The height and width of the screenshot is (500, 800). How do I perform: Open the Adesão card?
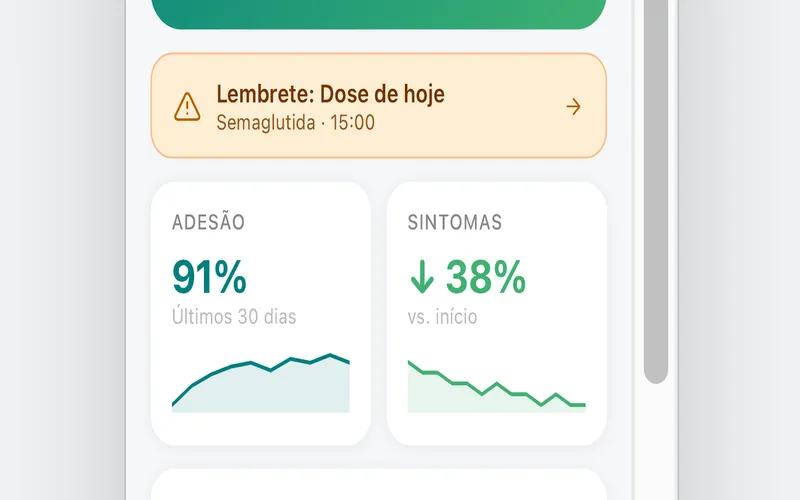click(x=261, y=314)
